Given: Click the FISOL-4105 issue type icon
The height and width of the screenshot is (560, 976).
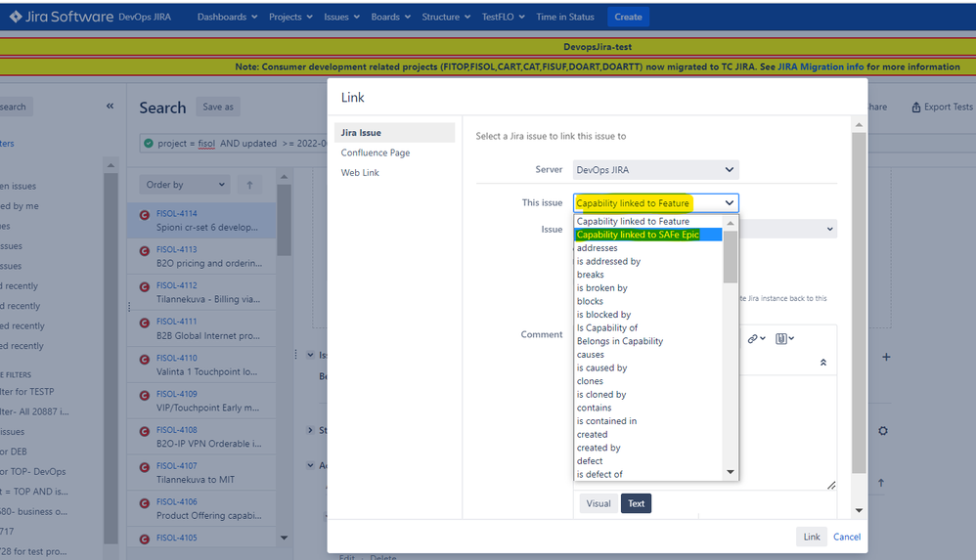Looking at the screenshot, I should click(145, 539).
